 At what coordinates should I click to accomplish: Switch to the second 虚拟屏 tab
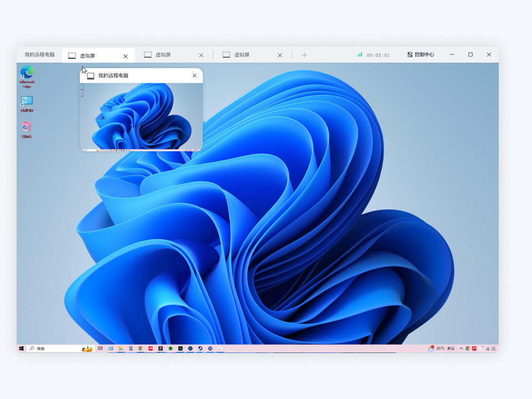(174, 55)
